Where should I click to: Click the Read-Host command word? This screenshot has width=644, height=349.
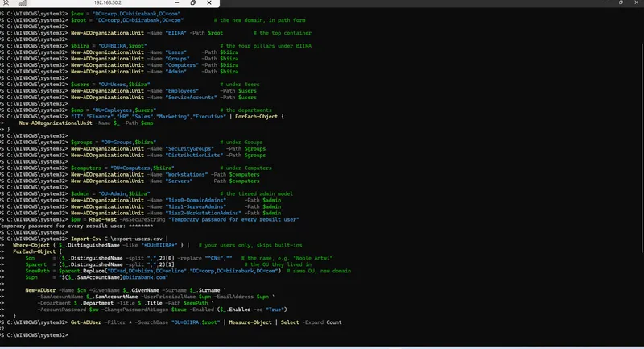tap(103, 219)
